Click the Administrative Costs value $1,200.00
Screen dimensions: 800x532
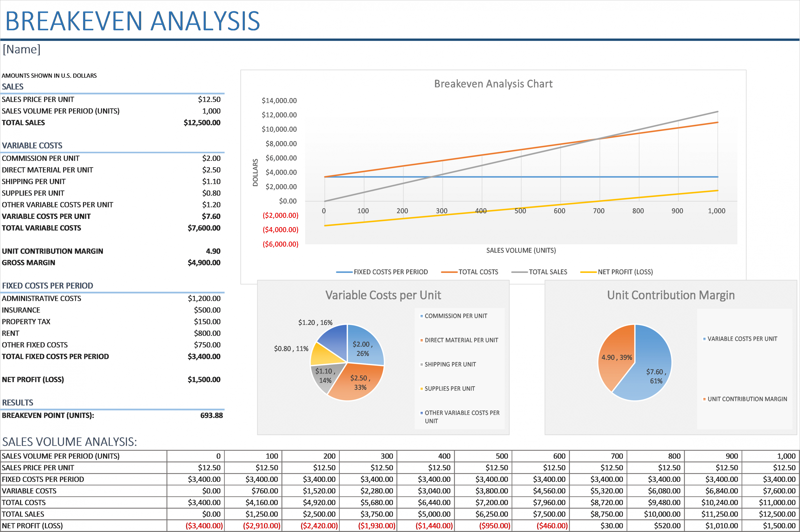[x=204, y=298]
